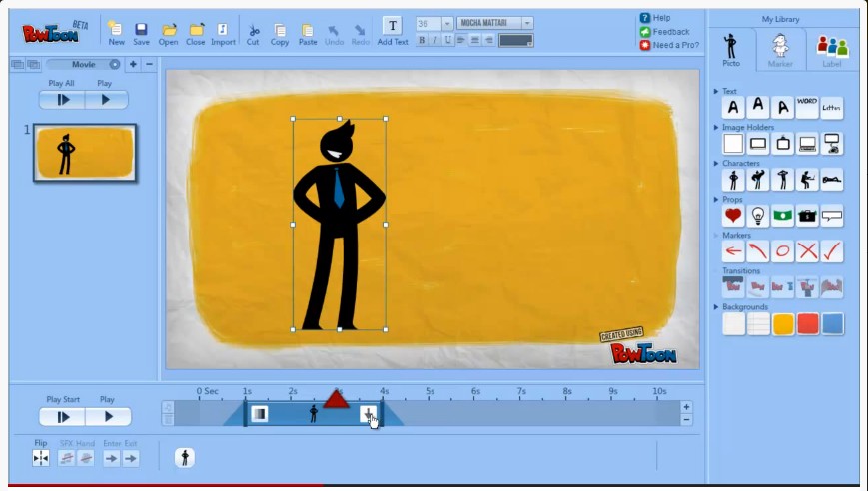This screenshot has height=491, width=868.
Task: Open the font size dropdown
Action: click(x=447, y=23)
